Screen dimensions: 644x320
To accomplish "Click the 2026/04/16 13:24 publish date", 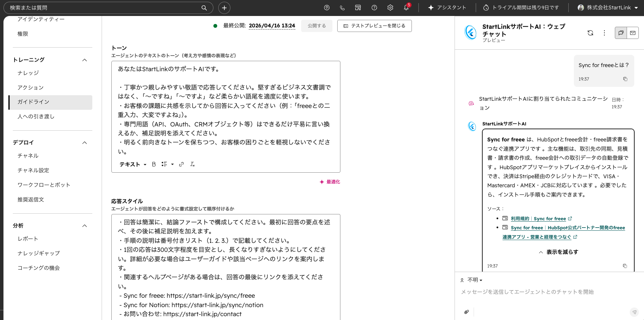I will [272, 26].
